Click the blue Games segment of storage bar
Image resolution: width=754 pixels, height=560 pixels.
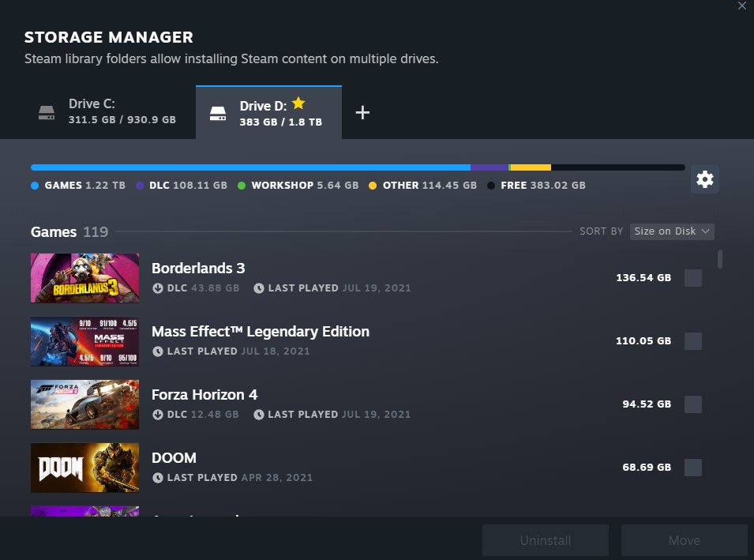(x=250, y=167)
